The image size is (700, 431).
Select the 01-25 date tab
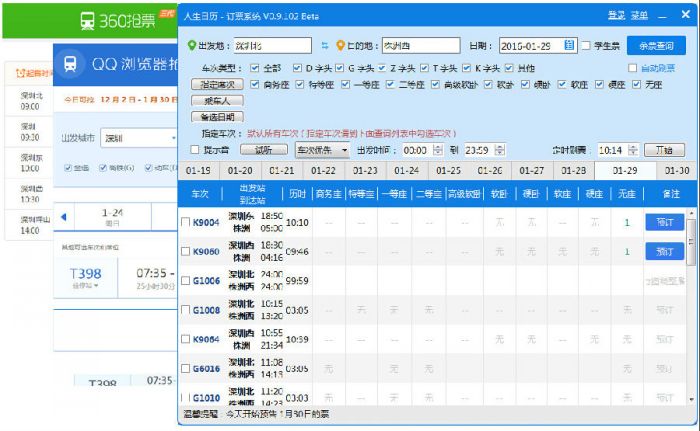(x=448, y=171)
